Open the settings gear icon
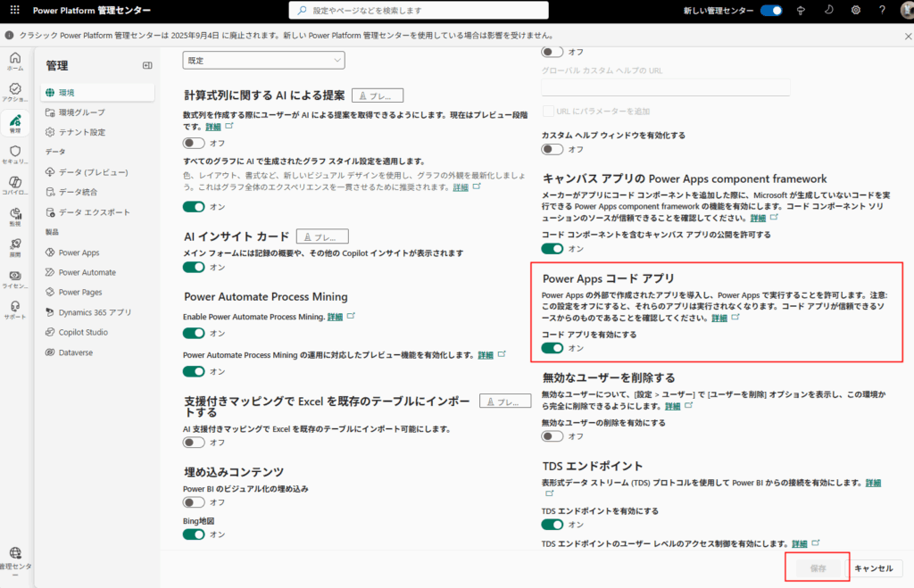 (856, 10)
